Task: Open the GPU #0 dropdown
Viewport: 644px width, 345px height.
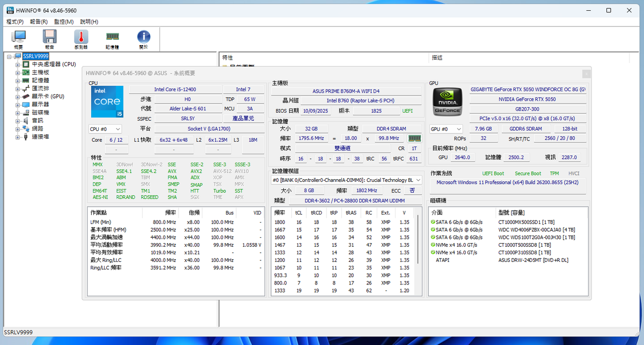Action: [x=447, y=129]
